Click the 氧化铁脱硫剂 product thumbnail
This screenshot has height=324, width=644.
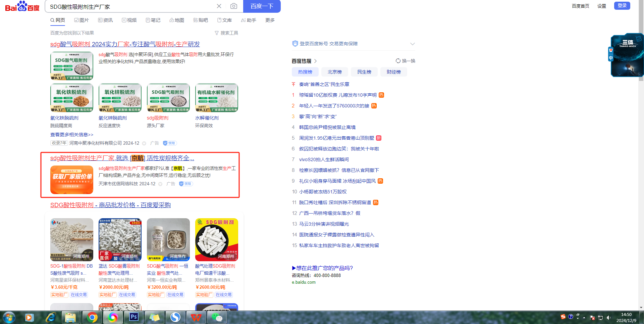tap(72, 98)
